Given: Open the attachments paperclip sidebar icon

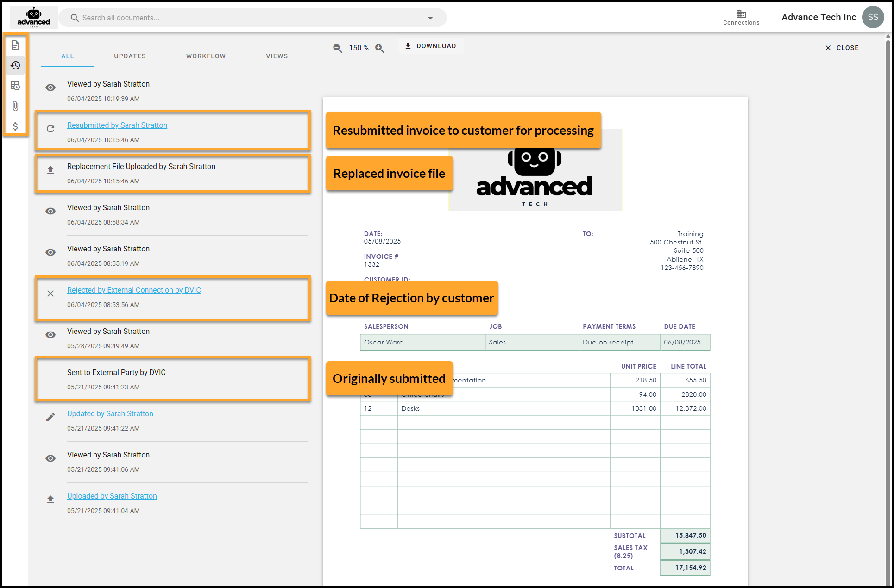Looking at the screenshot, I should click(15, 106).
